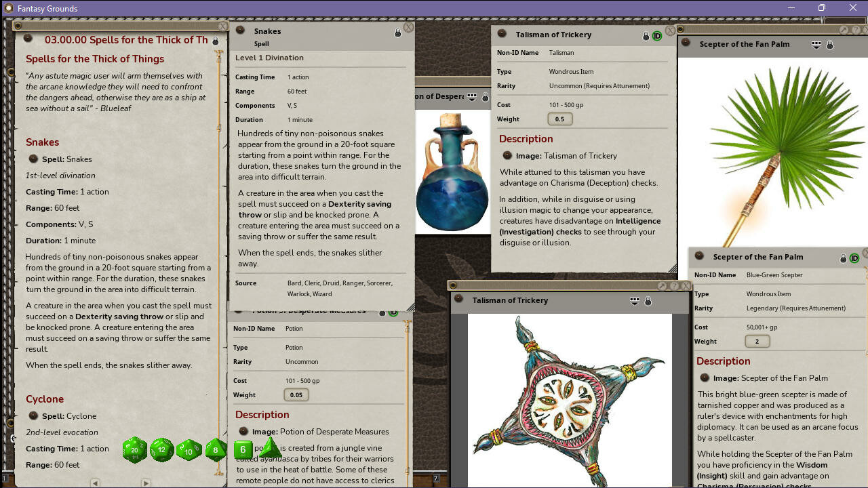Roll the d10 die

click(188, 450)
